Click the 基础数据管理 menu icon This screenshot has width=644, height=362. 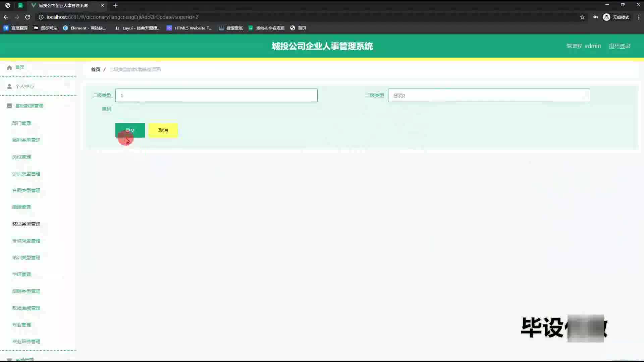pyautogui.click(x=9, y=106)
